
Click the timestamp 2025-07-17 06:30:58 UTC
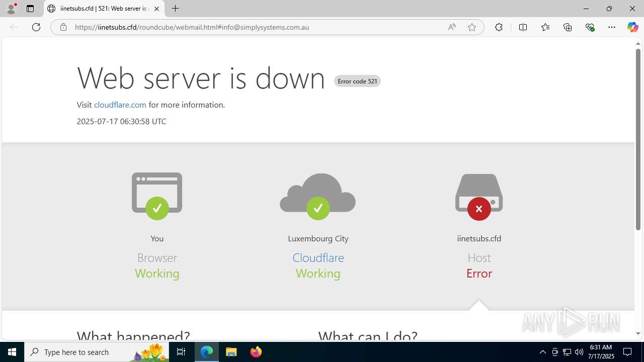coord(121,121)
